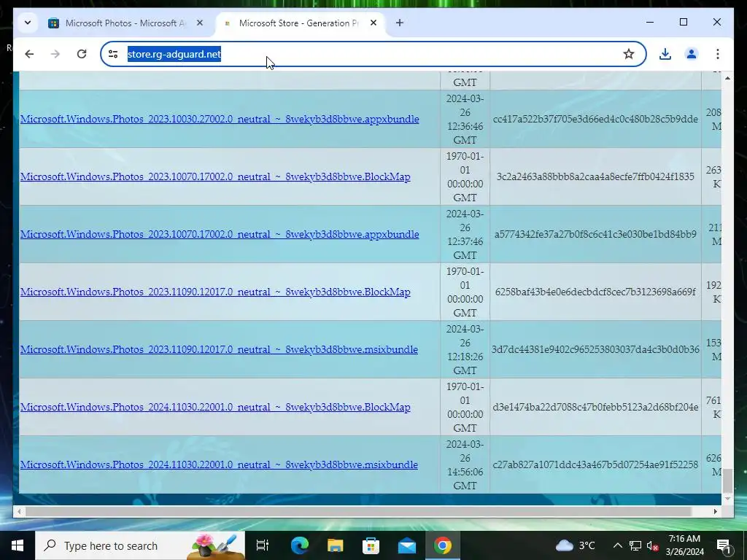Image resolution: width=747 pixels, height=560 pixels.
Task: Open Chrome's three-dot menu
Action: pyautogui.click(x=718, y=54)
